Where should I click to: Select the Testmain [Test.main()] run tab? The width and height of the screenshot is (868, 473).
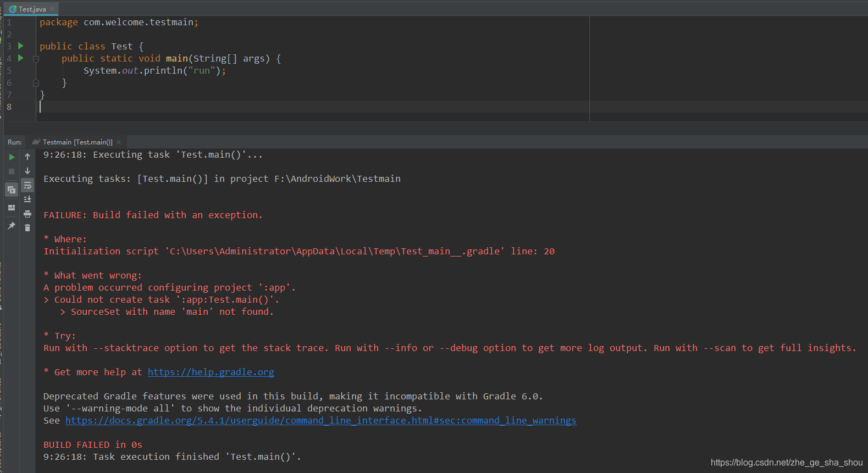pyautogui.click(x=78, y=142)
